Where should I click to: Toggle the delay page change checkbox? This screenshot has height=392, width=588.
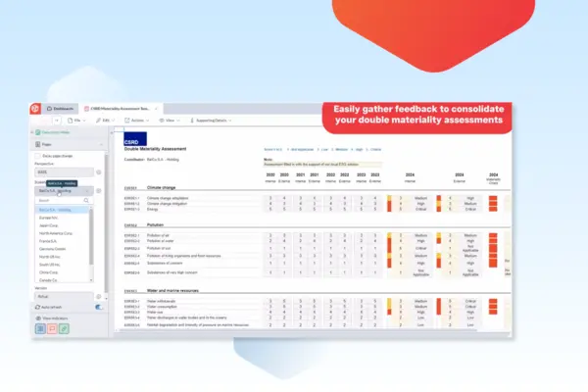(37, 156)
